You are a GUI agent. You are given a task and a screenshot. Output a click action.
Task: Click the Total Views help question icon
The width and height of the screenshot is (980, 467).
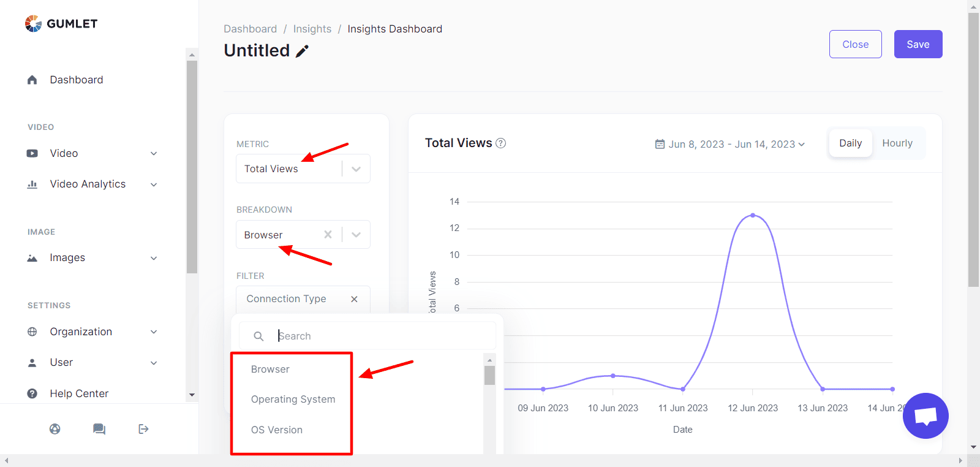pyautogui.click(x=500, y=143)
